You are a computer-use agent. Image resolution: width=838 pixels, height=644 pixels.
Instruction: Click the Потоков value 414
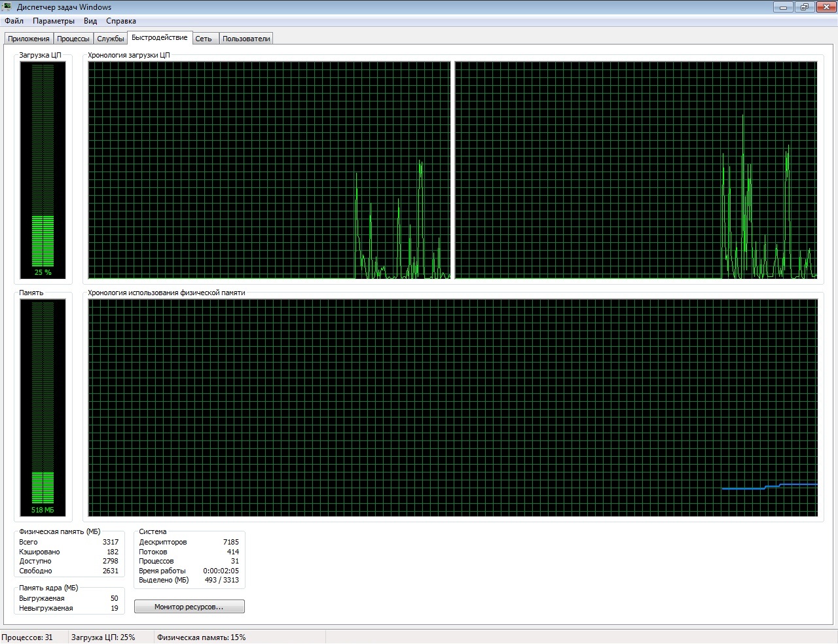233,552
